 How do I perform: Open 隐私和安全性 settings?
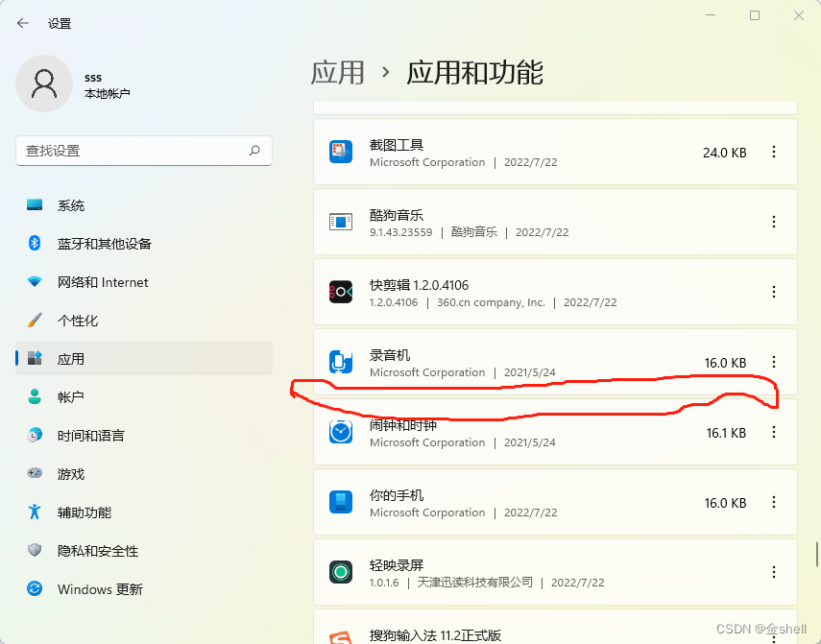coord(144,550)
